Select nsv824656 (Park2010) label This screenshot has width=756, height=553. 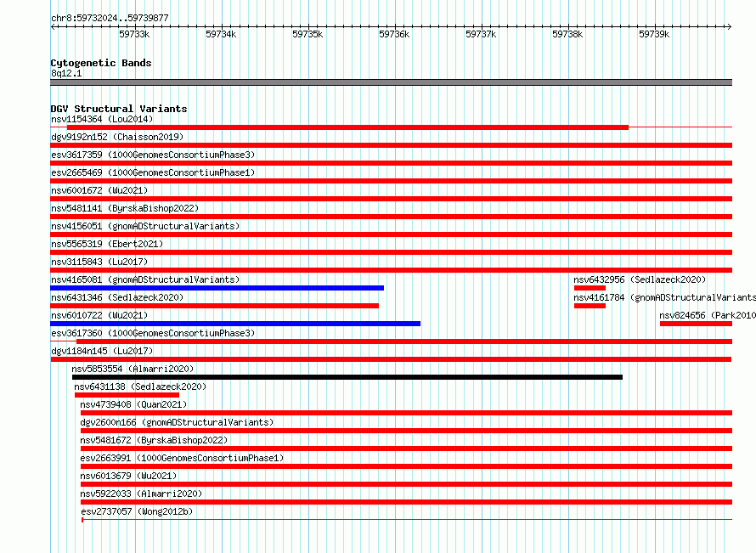(x=708, y=315)
